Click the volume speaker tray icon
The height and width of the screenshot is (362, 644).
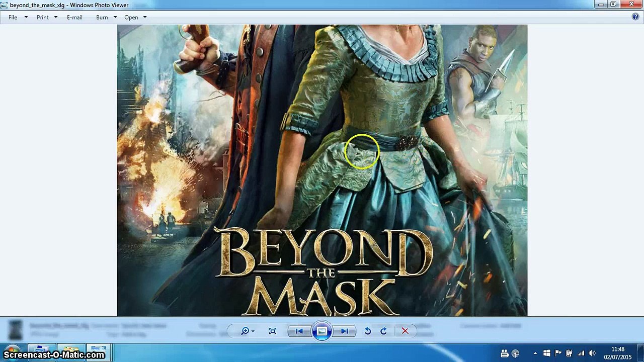point(592,353)
